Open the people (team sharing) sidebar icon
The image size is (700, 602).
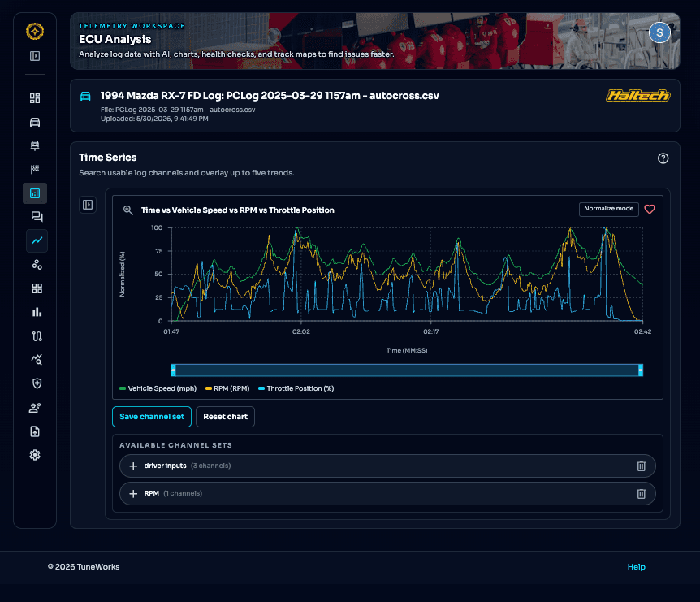(x=35, y=407)
